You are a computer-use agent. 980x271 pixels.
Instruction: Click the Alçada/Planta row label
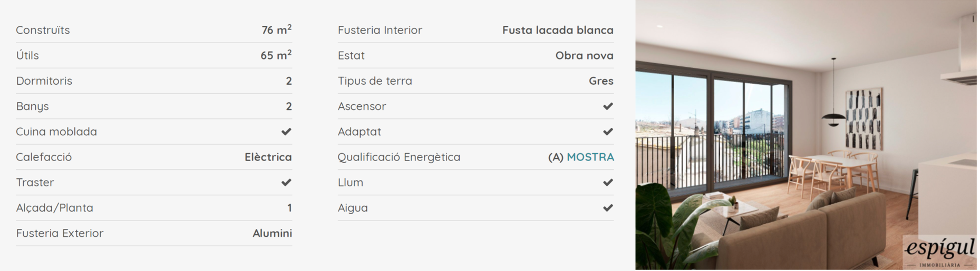[54, 208]
